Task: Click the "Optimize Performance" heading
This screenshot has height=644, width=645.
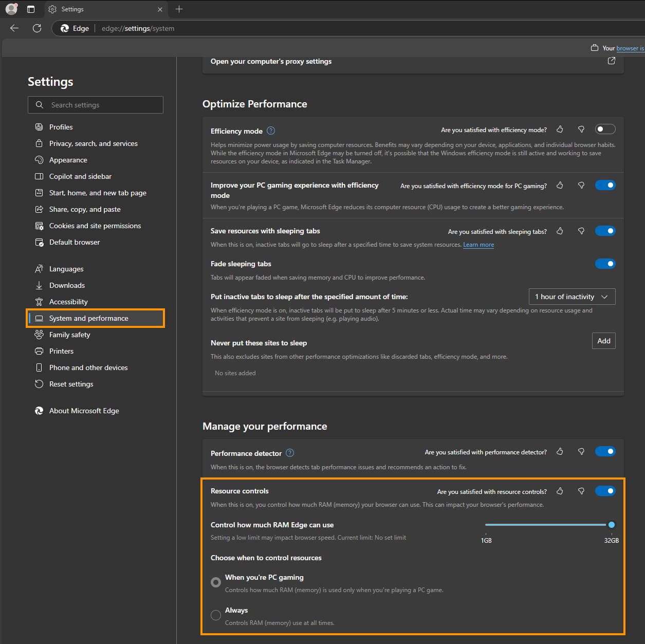Action: pos(255,104)
